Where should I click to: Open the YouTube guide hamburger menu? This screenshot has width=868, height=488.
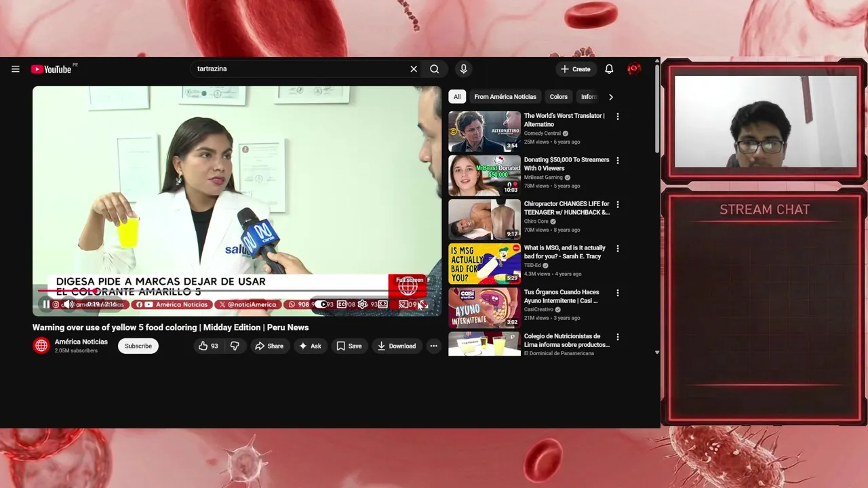[16, 69]
